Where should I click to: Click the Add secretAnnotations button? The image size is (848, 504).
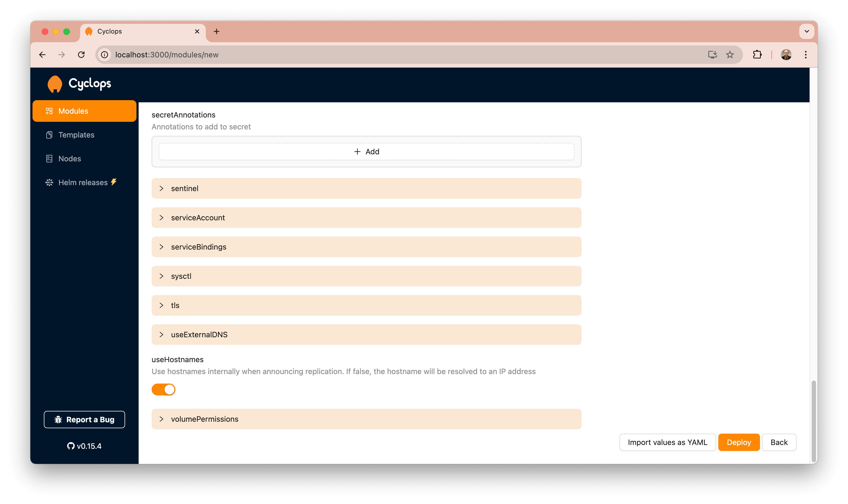point(366,151)
